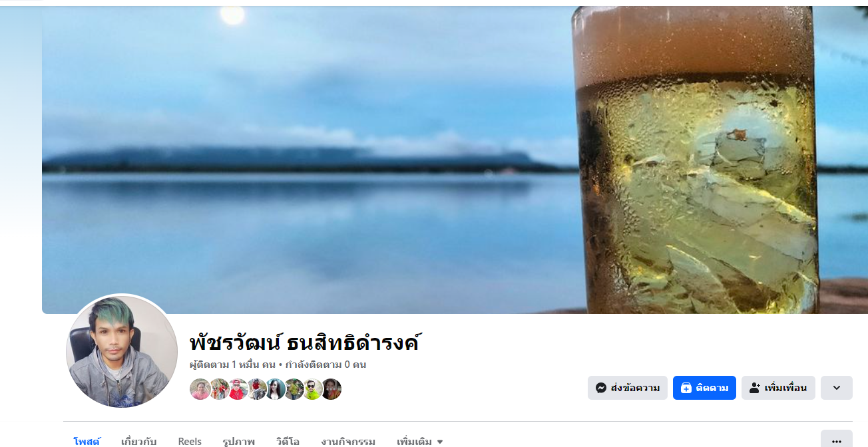Click the Messenger icon in ส่งข้อความ button
This screenshot has width=868, height=447.
click(x=601, y=388)
